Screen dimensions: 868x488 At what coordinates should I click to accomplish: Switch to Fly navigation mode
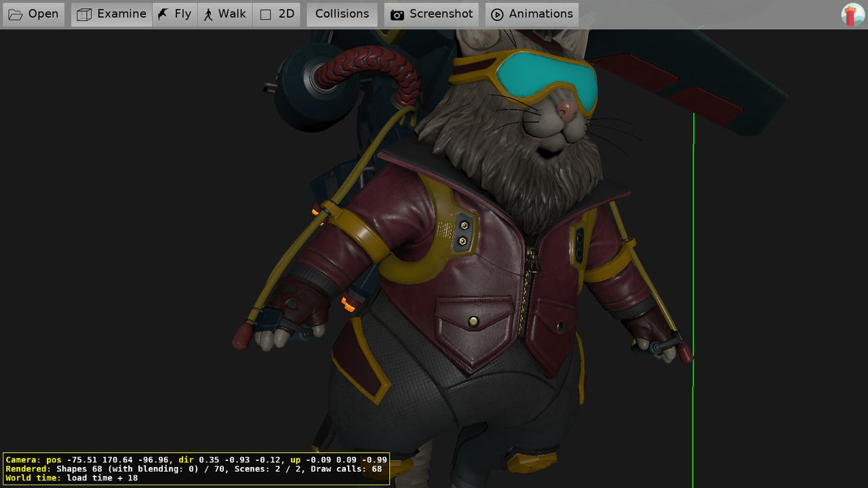(175, 14)
